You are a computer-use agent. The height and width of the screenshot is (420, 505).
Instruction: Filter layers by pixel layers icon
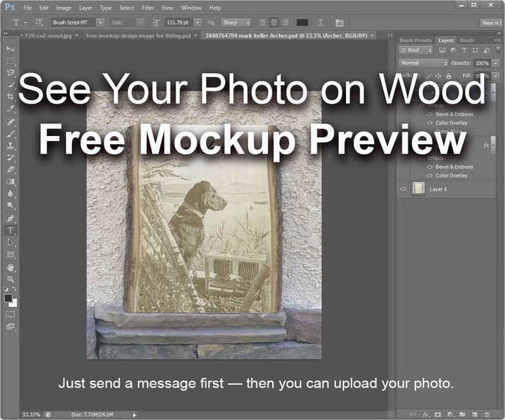pyautogui.click(x=443, y=50)
